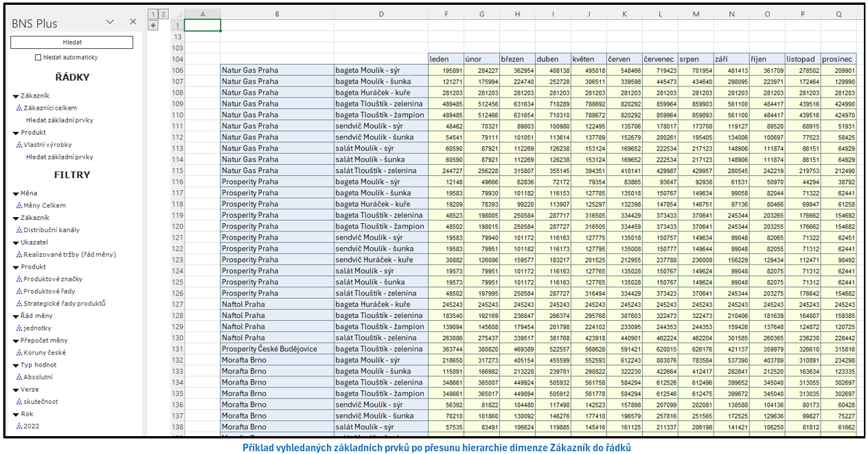Click the květen month header cell

point(589,59)
